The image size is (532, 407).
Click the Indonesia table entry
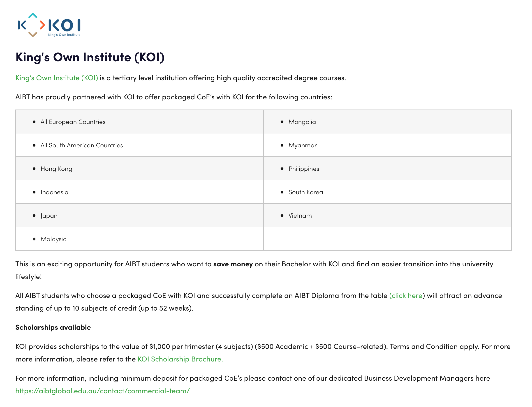pyautogui.click(x=55, y=192)
